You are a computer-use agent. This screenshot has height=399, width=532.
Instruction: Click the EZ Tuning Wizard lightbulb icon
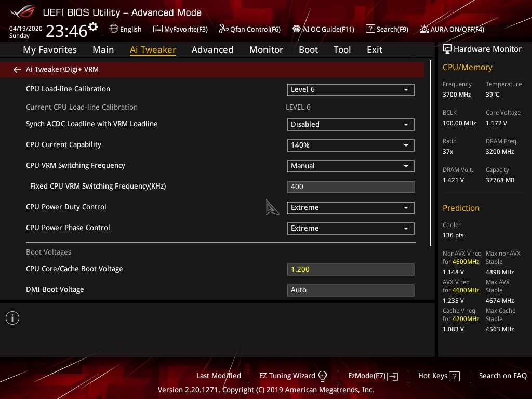[x=322, y=376]
